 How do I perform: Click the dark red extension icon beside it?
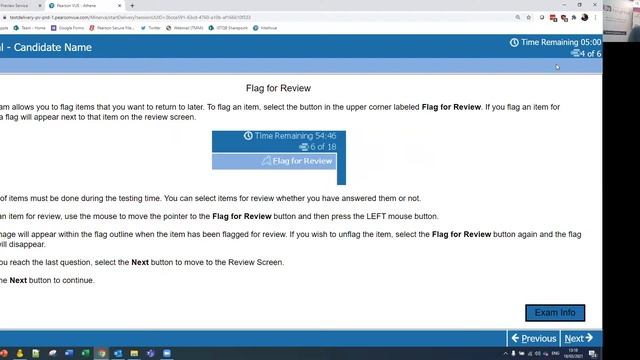click(564, 18)
